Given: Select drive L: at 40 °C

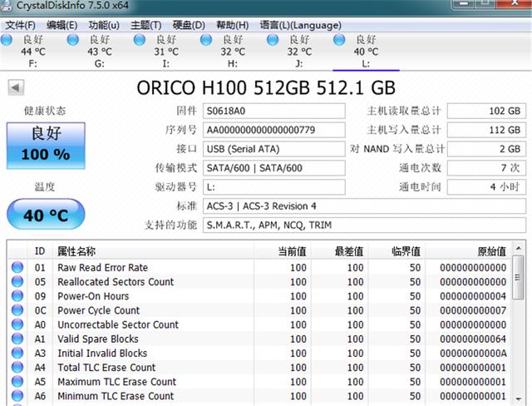Looking at the screenshot, I should (x=366, y=52).
